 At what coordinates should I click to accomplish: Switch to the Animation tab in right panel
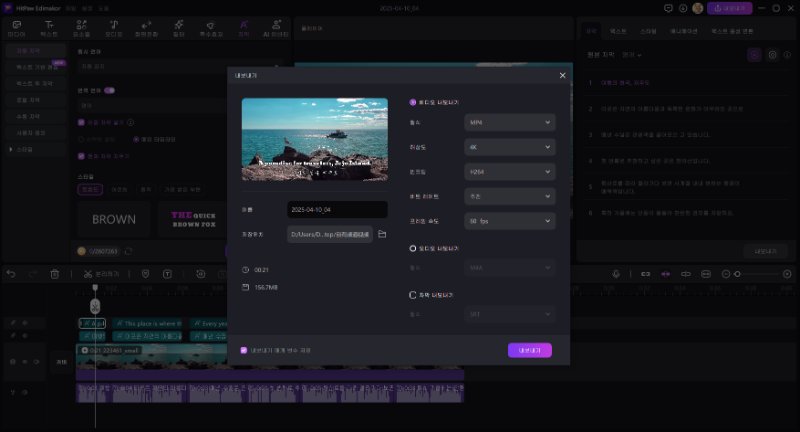(684, 31)
